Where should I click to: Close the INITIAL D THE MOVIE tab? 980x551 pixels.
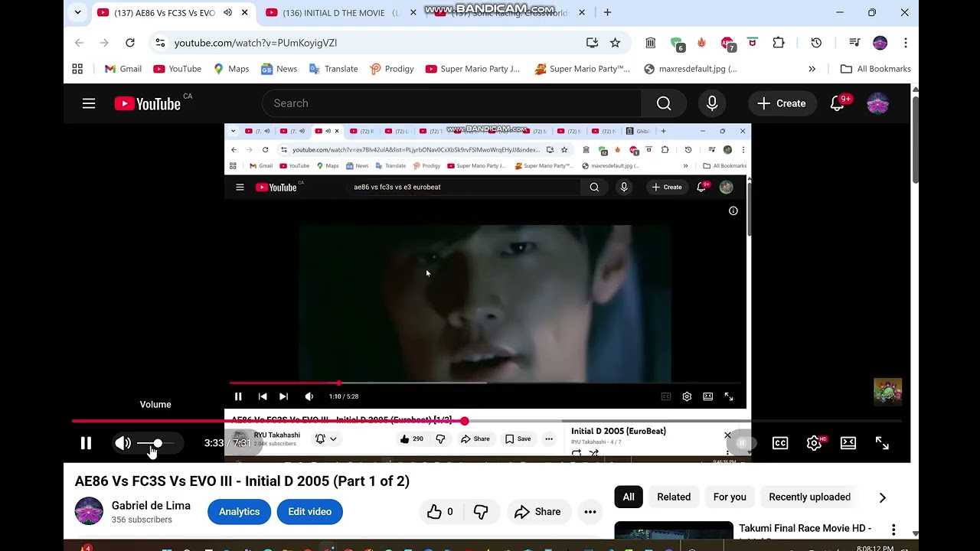[413, 13]
